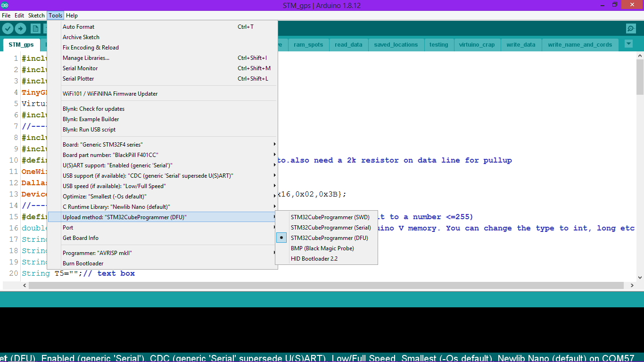Switch to read_data tab

[348, 45]
